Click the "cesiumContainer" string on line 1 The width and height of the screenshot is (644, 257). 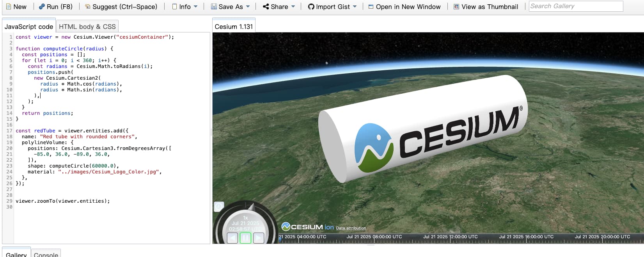coord(142,37)
